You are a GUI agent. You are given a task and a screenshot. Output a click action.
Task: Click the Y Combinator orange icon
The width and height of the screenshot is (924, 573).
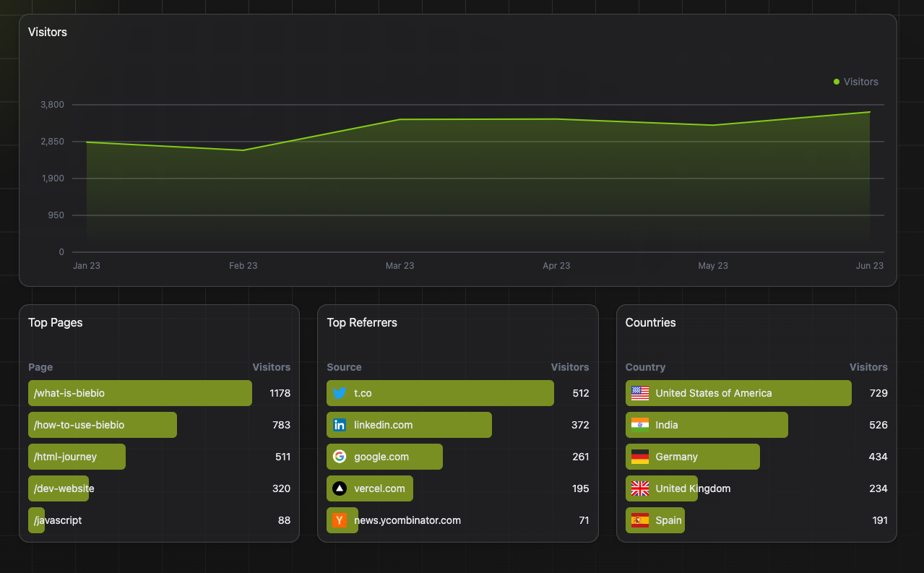(x=340, y=520)
